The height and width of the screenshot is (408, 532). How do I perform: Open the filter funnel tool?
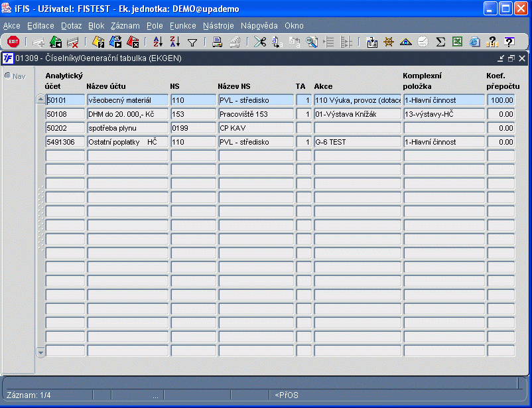[192, 42]
